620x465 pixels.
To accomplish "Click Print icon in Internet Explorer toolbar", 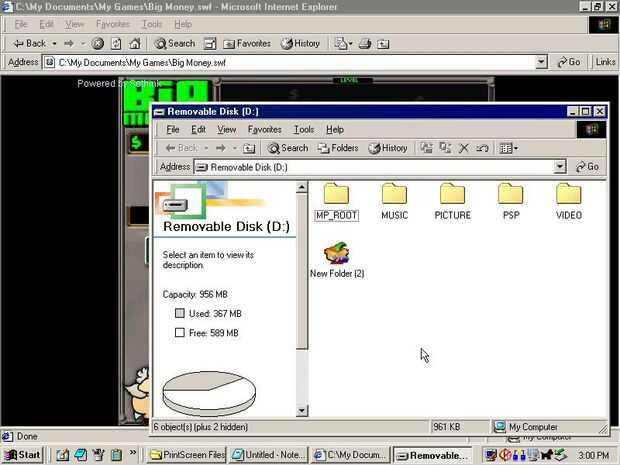I will (x=365, y=43).
